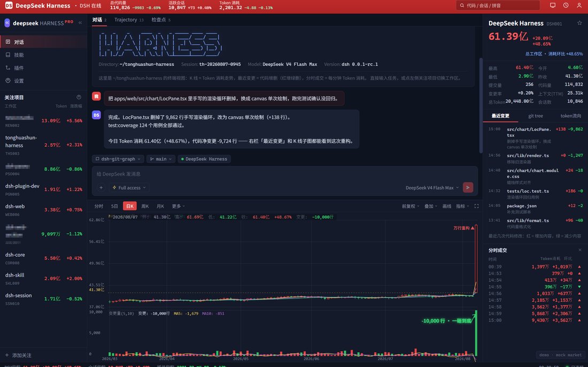Focus the 代码/会话/拼音 search box
Image resolution: width=588 pixels, height=367 pixels.
coord(498,5)
